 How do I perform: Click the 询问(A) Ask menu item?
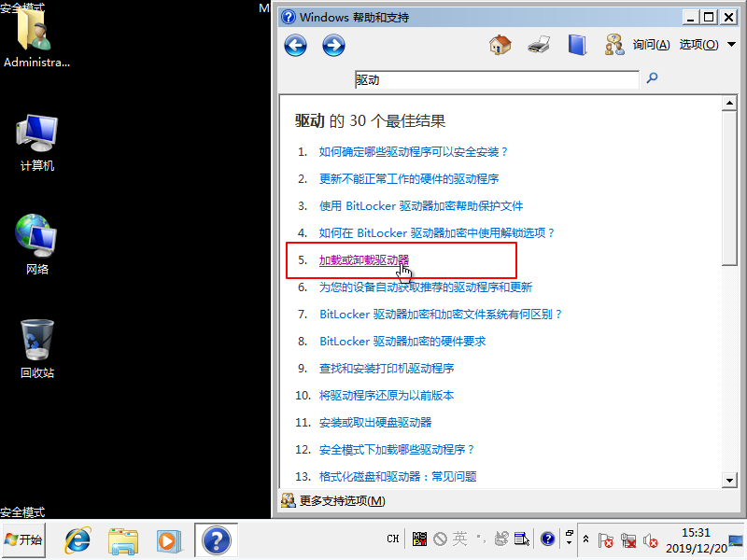[x=651, y=45]
